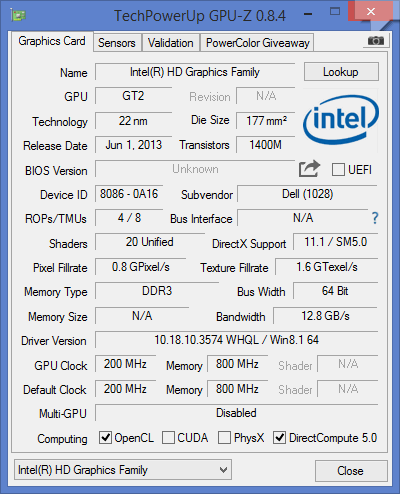
Task: Toggle the DirectCompute 5.0 checkbox
Action: (x=279, y=438)
